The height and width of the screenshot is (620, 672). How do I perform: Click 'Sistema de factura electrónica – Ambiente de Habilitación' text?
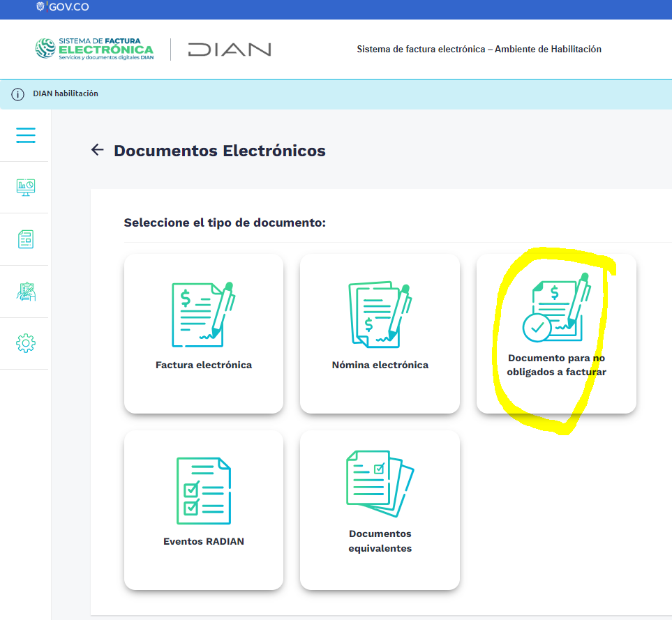point(479,50)
